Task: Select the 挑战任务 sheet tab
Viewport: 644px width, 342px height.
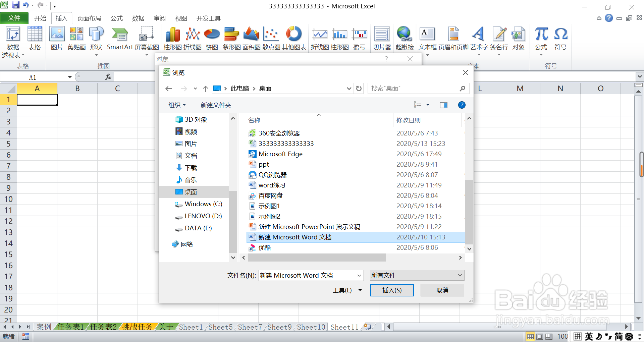Action: coord(137,327)
